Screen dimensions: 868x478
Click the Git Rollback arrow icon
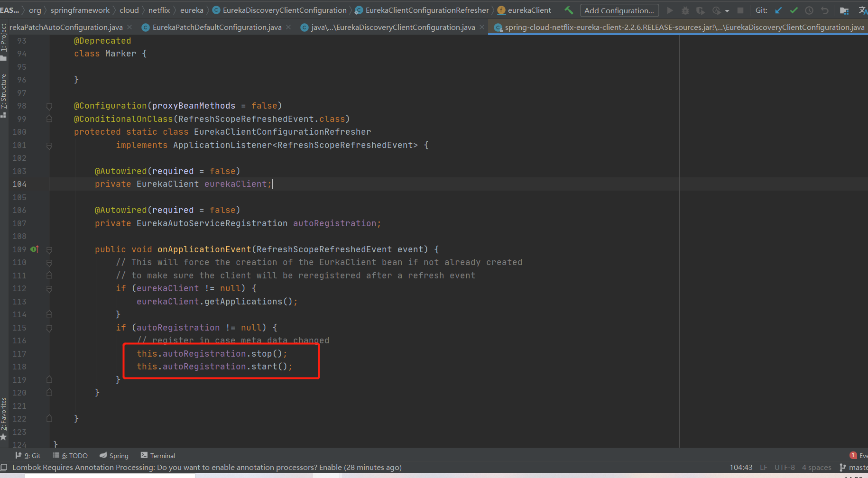coord(825,10)
